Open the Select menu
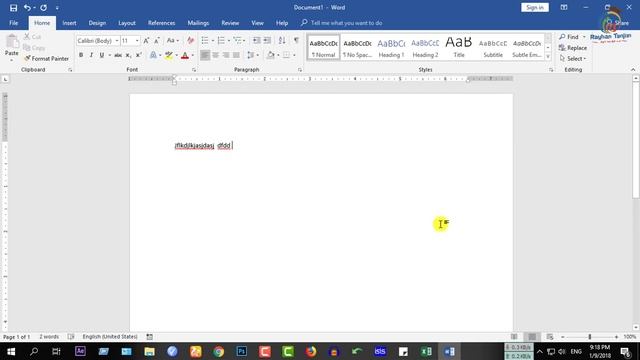Screen dimensions: 640x360 tap(573, 59)
